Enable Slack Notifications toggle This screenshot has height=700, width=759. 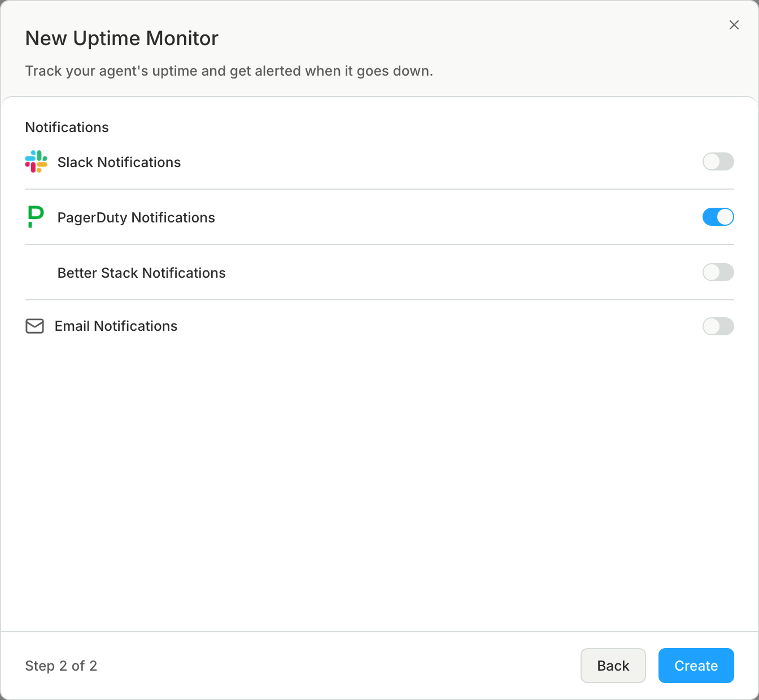coord(718,161)
